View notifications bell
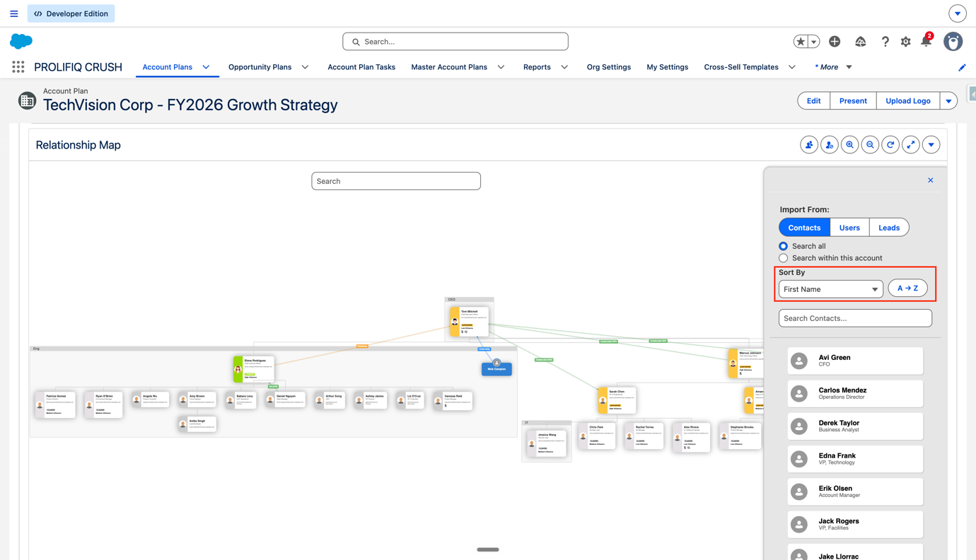Screen dimensions: 976x560 click(x=926, y=41)
